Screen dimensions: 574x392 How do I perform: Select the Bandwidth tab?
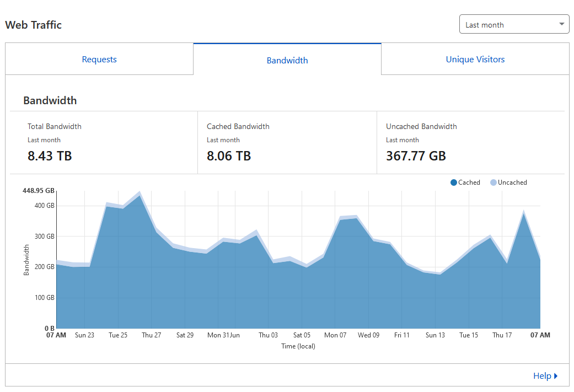tap(287, 60)
